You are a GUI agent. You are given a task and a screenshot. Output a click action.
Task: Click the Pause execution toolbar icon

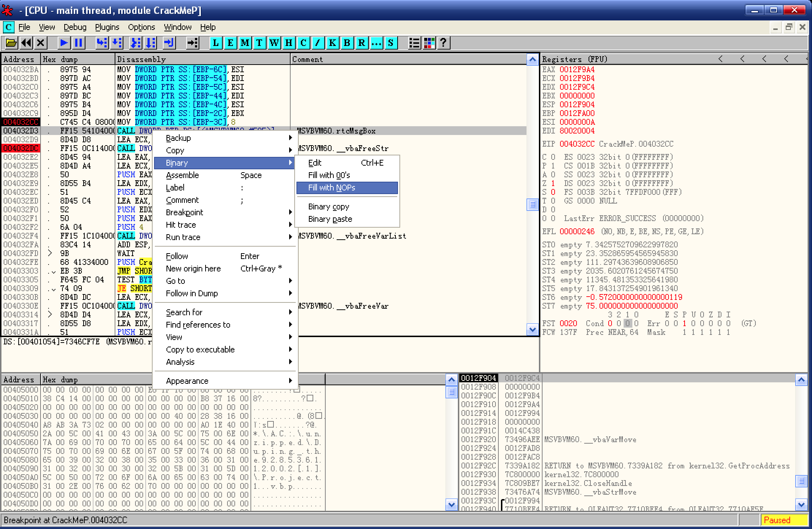78,43
